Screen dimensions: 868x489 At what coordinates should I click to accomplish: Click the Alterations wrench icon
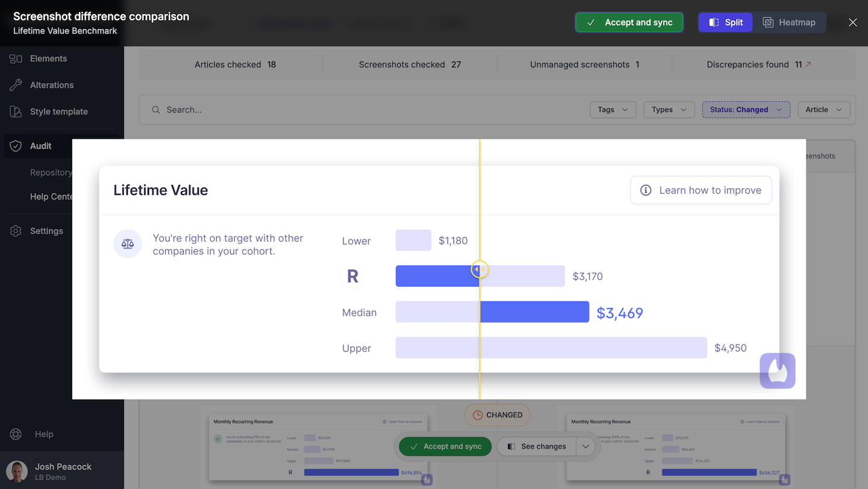click(x=16, y=85)
